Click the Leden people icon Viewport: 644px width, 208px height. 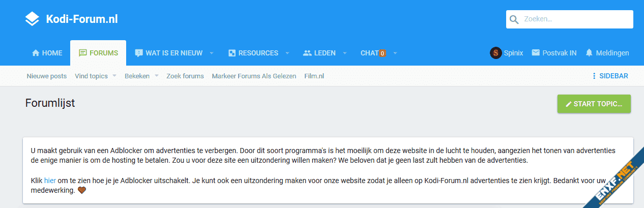click(307, 53)
